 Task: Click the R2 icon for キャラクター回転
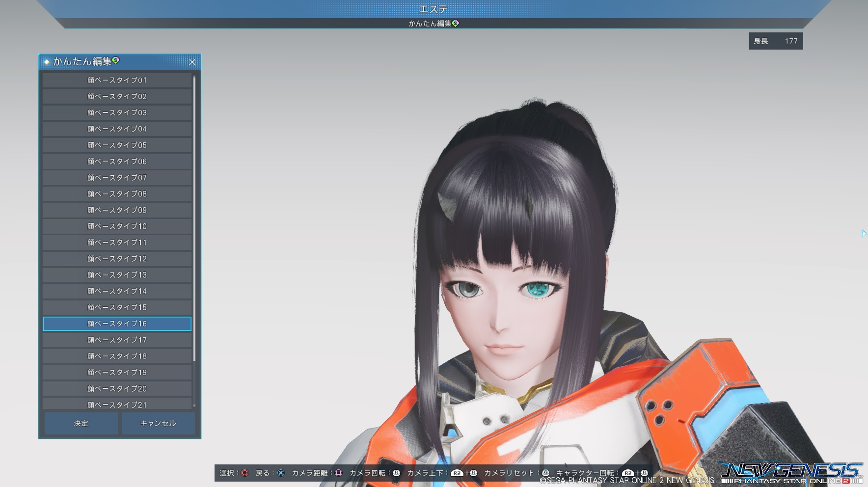coord(627,473)
